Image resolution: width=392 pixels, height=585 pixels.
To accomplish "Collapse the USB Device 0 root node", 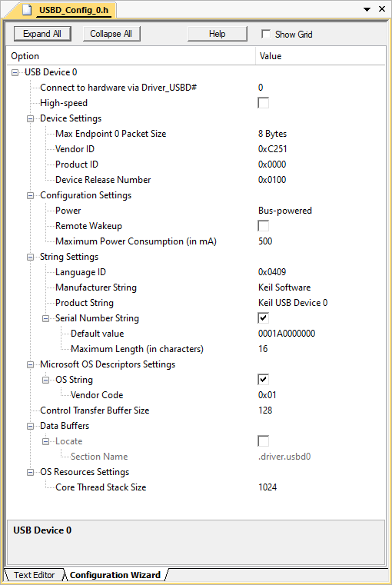I will pyautogui.click(x=15, y=72).
